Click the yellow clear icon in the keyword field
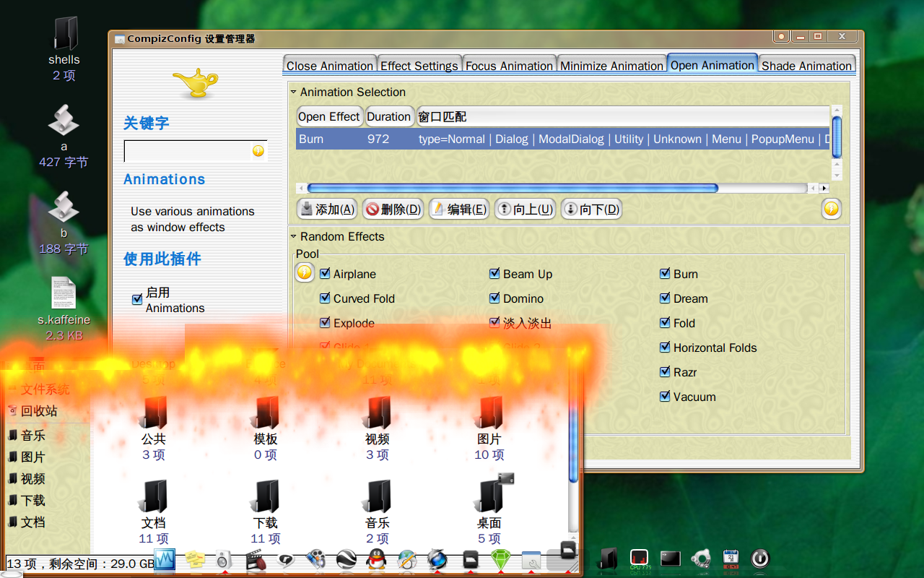This screenshot has height=578, width=924. tap(258, 151)
